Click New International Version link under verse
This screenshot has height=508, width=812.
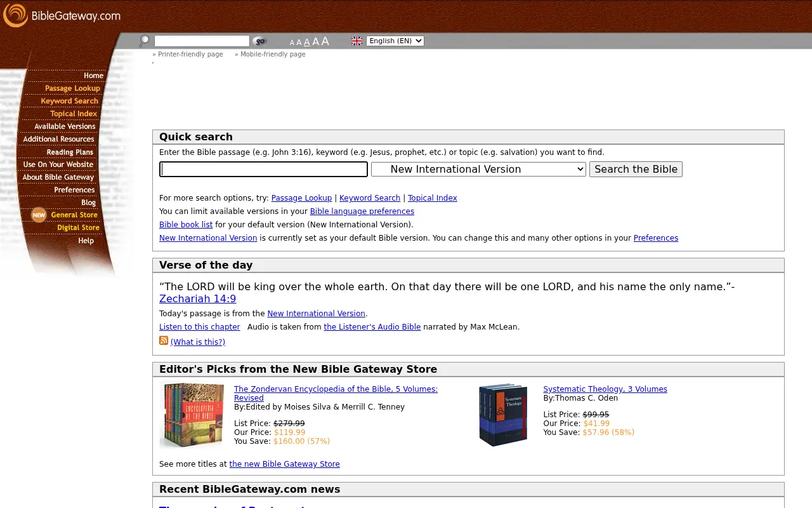pos(316,314)
